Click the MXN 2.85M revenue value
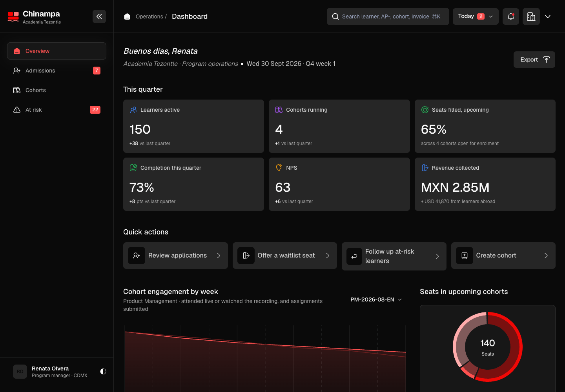Image resolution: width=565 pixels, height=392 pixels. pos(455,187)
